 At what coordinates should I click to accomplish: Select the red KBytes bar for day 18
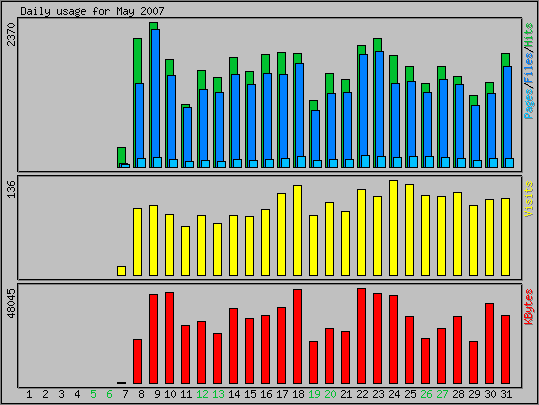pyautogui.click(x=297, y=336)
